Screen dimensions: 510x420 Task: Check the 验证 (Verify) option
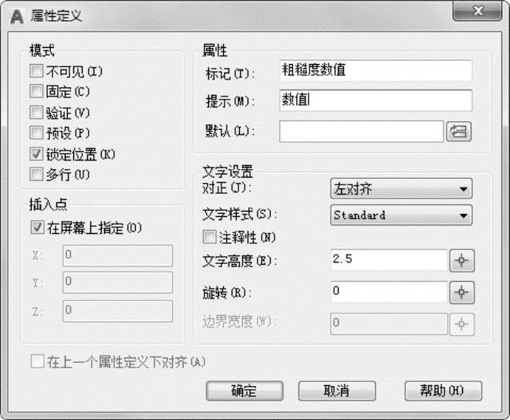pyautogui.click(x=35, y=113)
